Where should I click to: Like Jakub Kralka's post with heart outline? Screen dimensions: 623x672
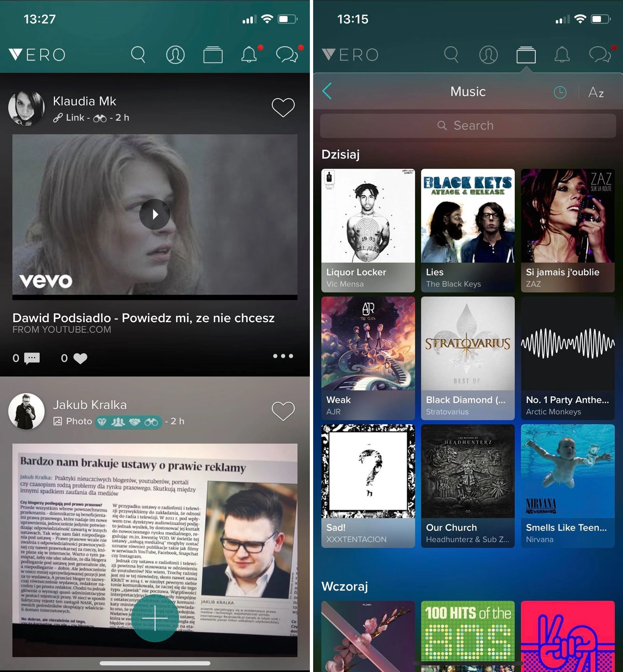[283, 411]
